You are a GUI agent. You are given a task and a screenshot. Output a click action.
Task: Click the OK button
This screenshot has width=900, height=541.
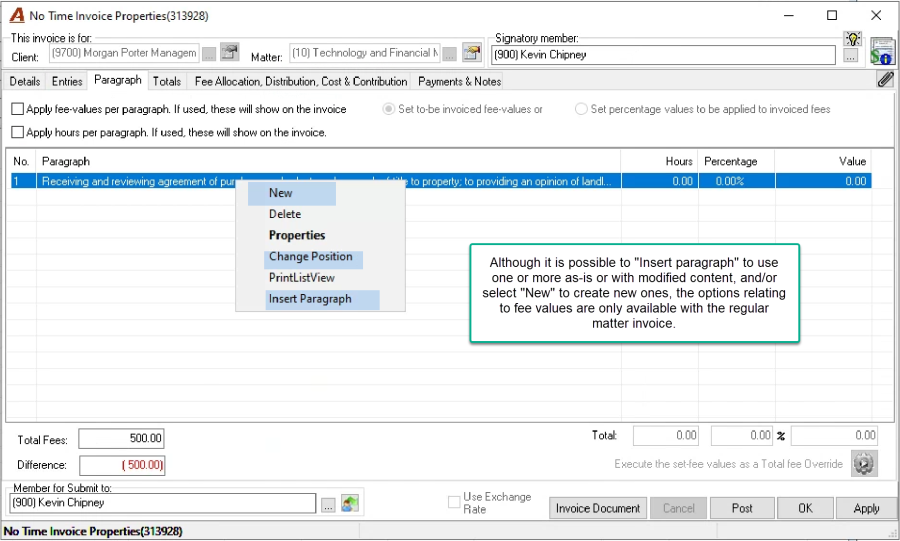point(805,508)
